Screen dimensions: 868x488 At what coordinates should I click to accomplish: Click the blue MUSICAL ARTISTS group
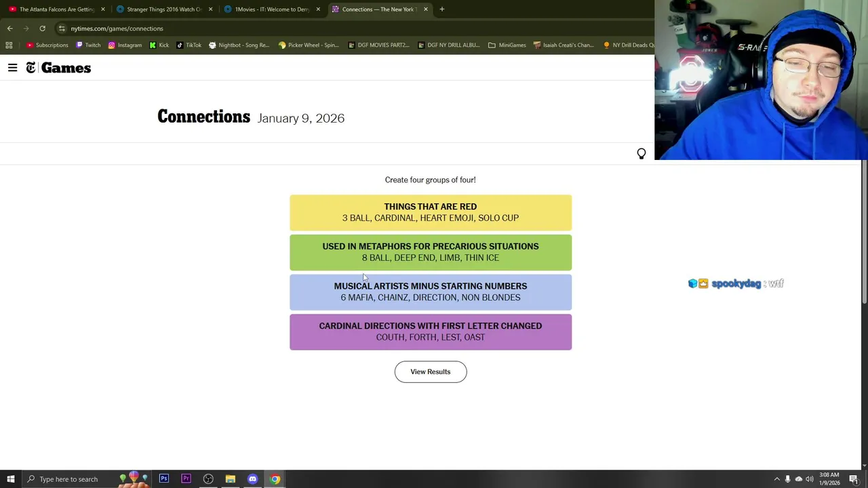[x=431, y=291]
